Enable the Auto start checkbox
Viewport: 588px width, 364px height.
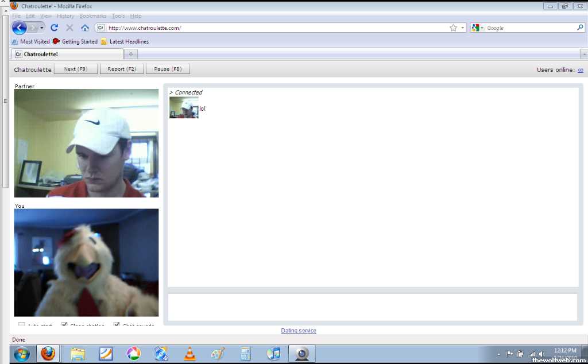coord(22,325)
